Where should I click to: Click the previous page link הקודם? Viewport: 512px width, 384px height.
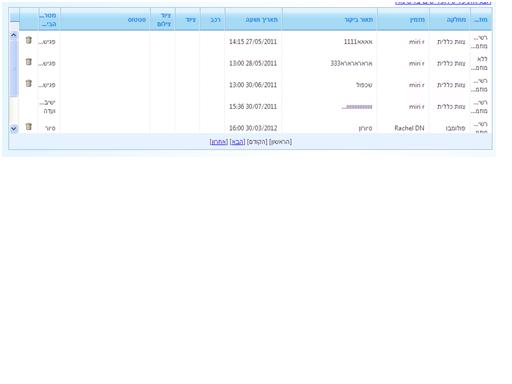(x=257, y=142)
